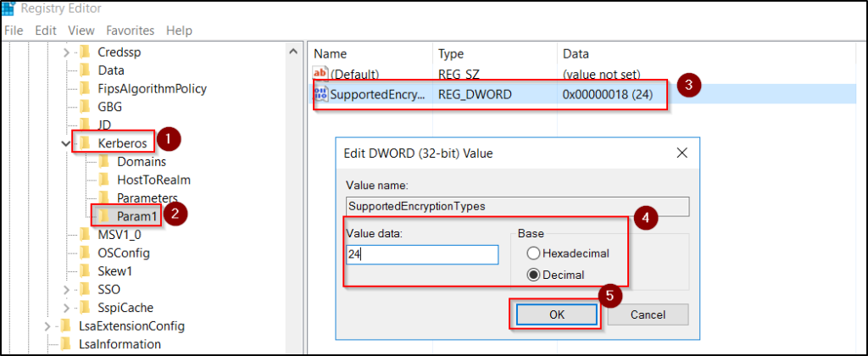Select the JD folder icon

[85, 124]
